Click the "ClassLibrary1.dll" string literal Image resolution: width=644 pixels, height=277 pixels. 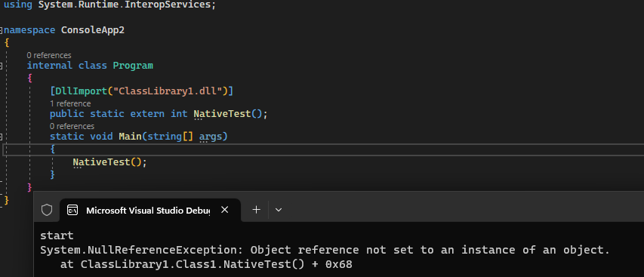tap(168, 91)
